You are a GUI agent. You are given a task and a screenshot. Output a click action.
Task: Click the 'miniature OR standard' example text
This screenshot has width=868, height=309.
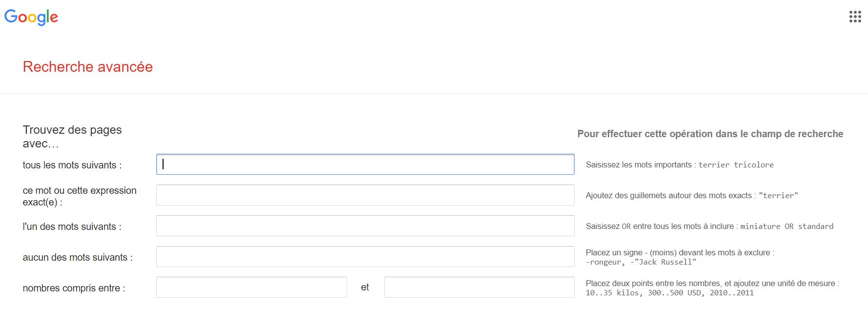787,227
